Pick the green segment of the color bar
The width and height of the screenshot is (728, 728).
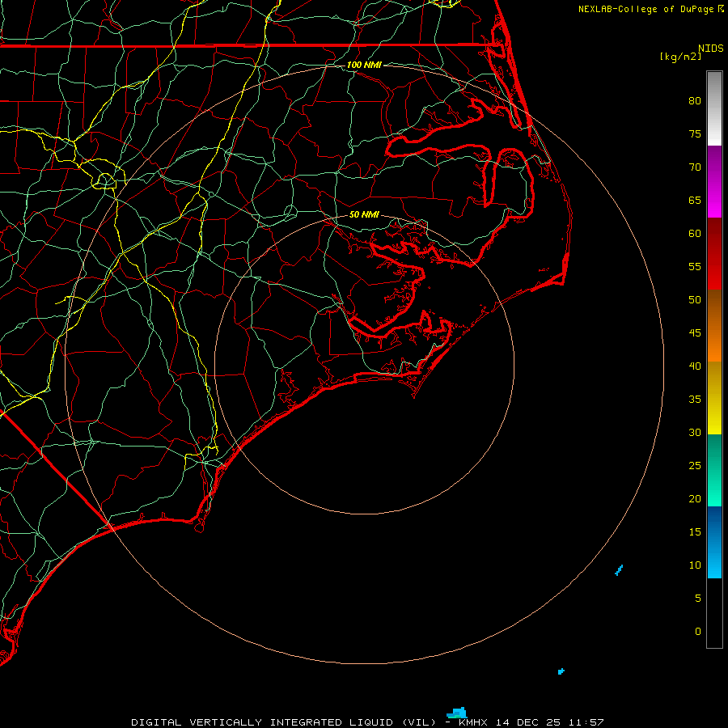(x=714, y=470)
